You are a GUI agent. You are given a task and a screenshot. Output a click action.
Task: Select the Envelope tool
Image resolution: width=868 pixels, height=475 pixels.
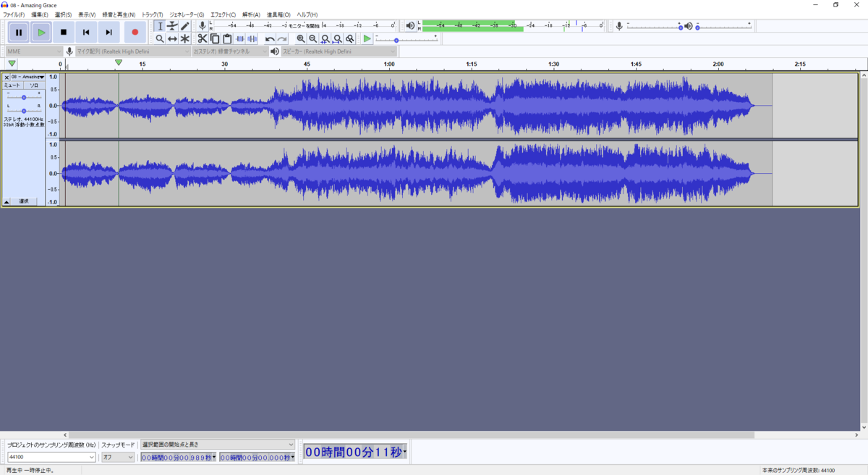(x=172, y=26)
